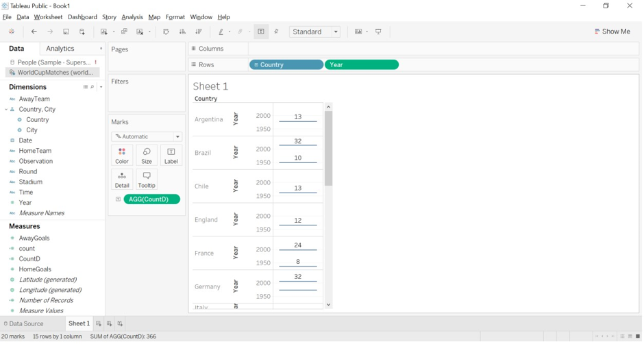Click the Clear Sheet icon
Viewport: 644px width, 344px height.
[x=140, y=32]
